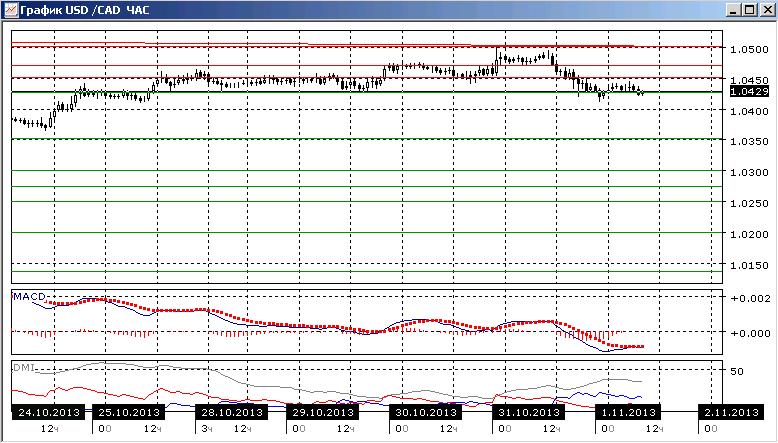778x443 pixels.
Task: Click the 1.0250 price axis label
Action: (749, 203)
